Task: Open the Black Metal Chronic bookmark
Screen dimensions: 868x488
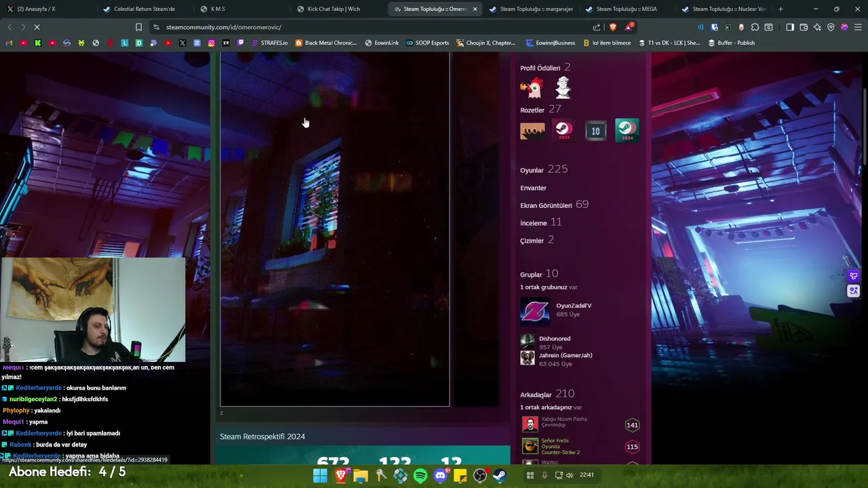Action: pyautogui.click(x=326, y=43)
